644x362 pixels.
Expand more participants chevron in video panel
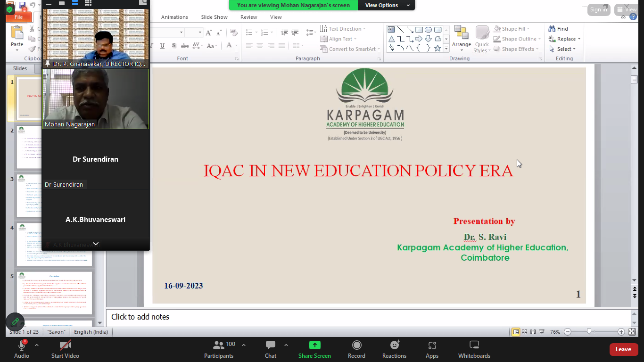pos(96,244)
